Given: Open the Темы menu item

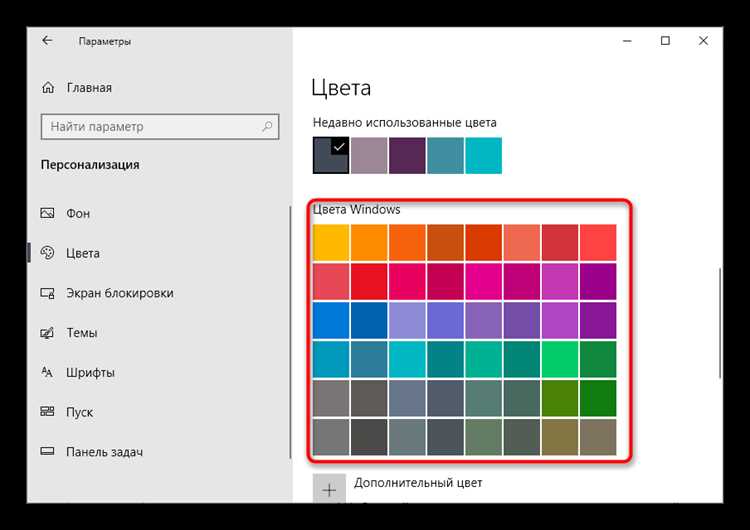Looking at the screenshot, I should click(x=82, y=332).
